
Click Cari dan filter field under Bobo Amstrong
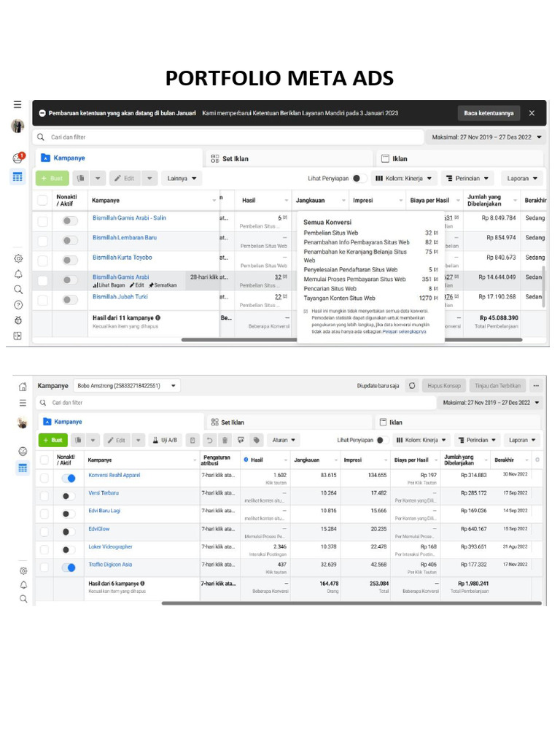236,403
